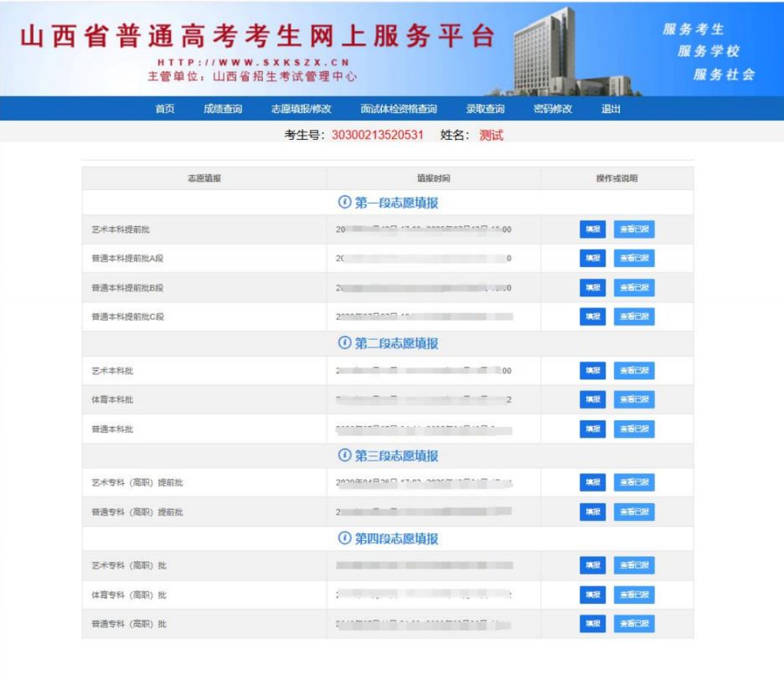
Task: Click the 志愿填报 column header
Action: click(204, 178)
